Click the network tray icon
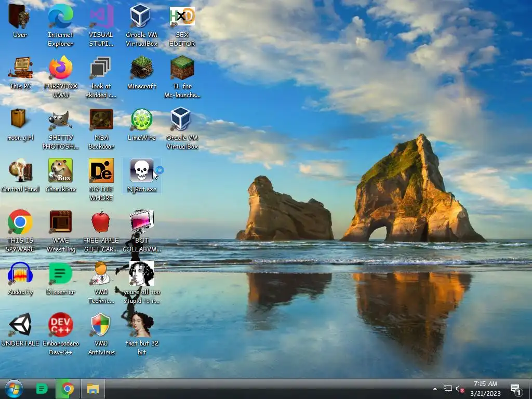The image size is (532, 399). coord(447,389)
